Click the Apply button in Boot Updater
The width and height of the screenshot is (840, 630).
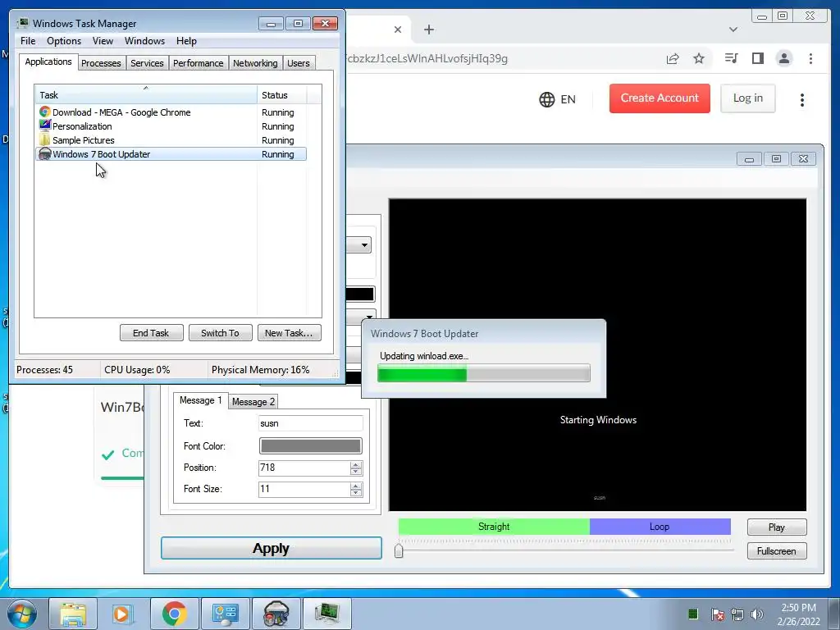coord(271,548)
